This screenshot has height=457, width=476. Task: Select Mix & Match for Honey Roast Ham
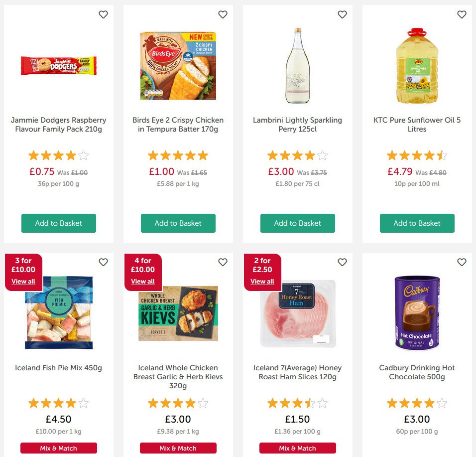click(297, 448)
